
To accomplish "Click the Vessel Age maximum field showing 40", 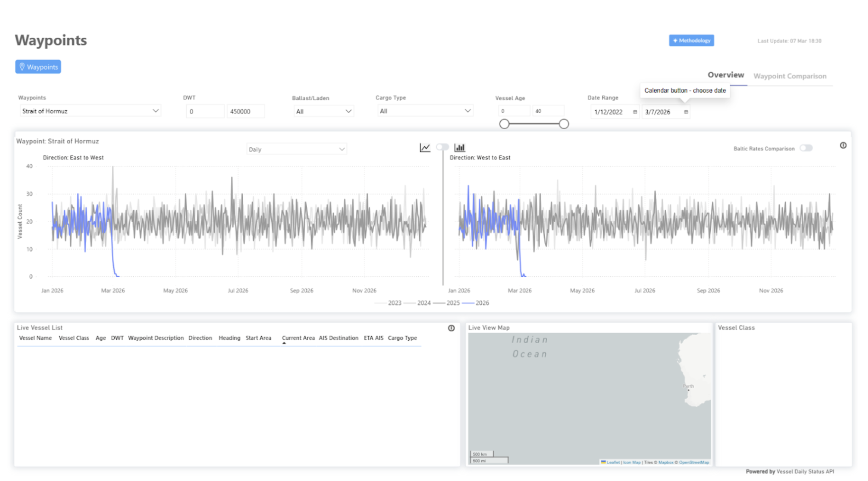I will (548, 111).
